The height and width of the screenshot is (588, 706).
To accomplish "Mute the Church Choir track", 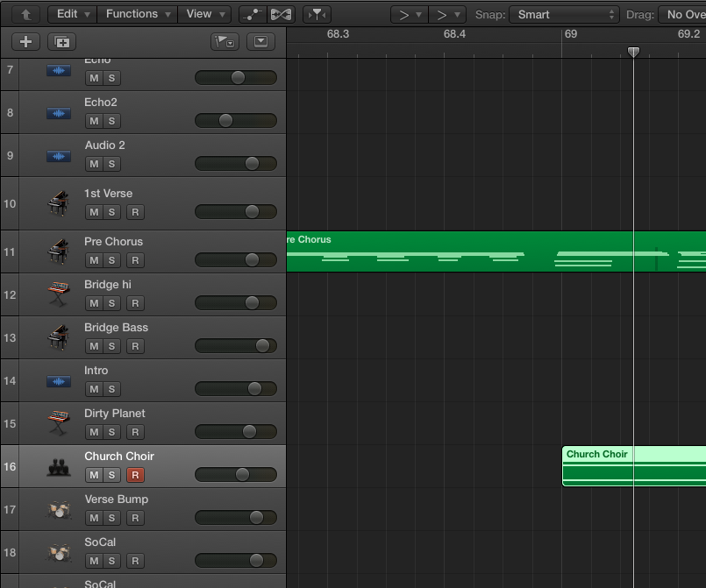I will (x=94, y=476).
